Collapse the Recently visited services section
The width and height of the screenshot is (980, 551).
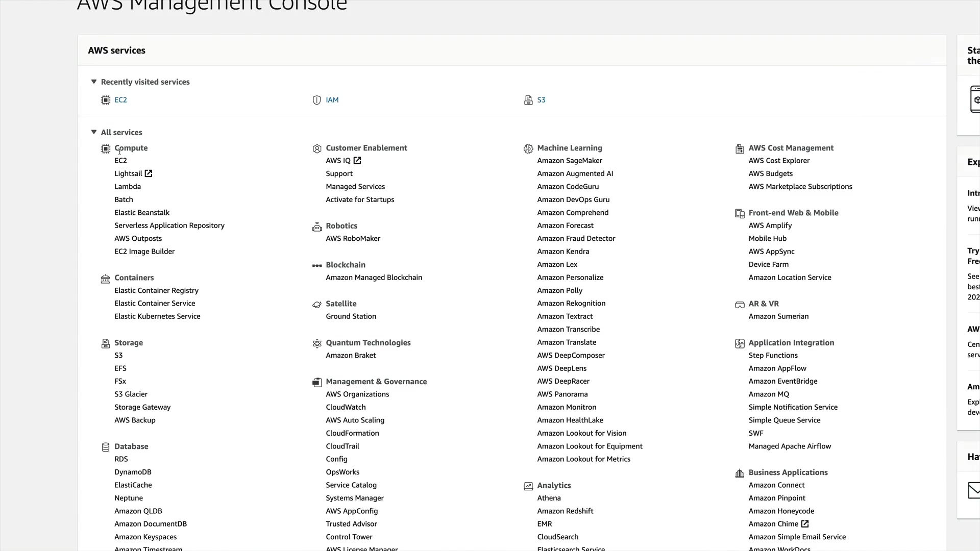coord(94,82)
